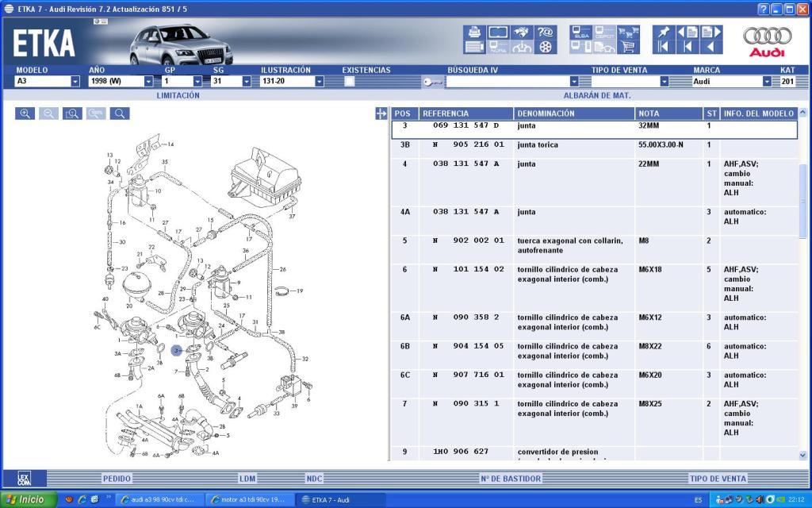The image size is (812, 508).
Task: Click the single-bar left arrow navigation icon
Action: pos(688,47)
